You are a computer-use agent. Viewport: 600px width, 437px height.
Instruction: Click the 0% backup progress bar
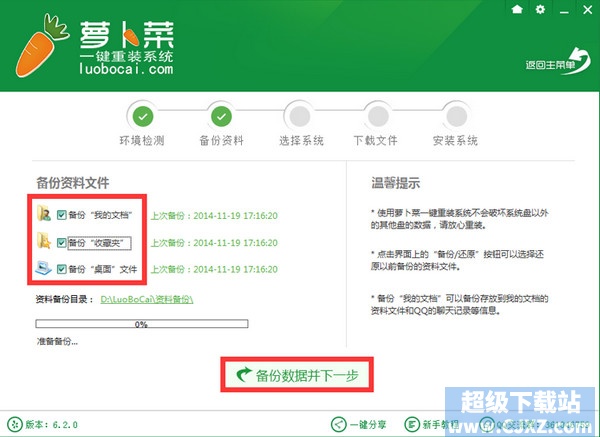pyautogui.click(x=142, y=324)
